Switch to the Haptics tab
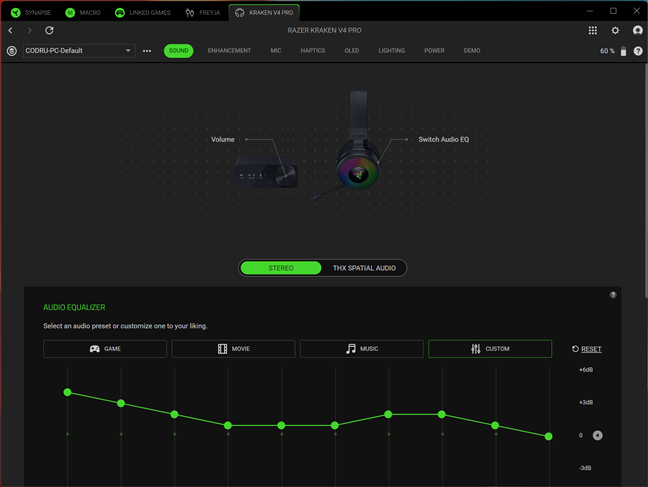This screenshot has height=487, width=648. coord(313,50)
